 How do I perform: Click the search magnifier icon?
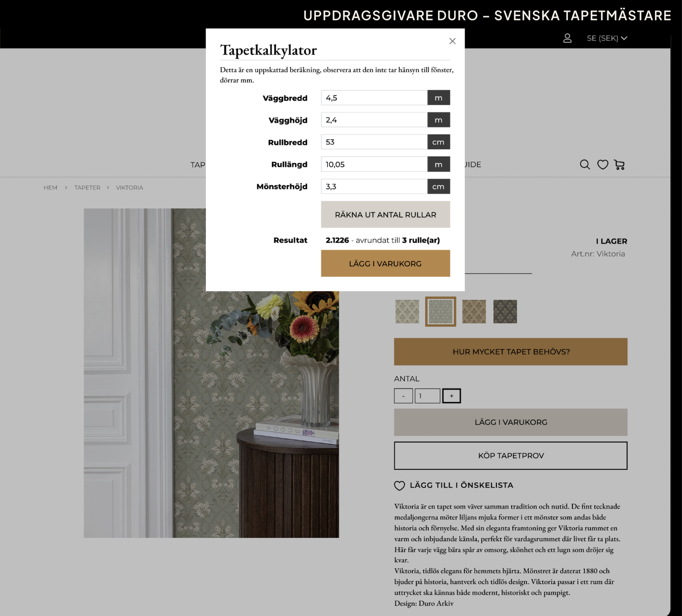[585, 165]
